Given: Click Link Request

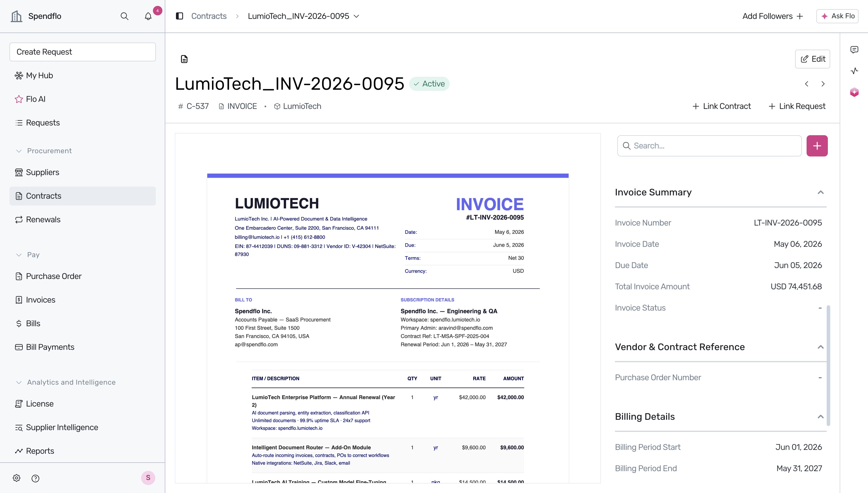Looking at the screenshot, I should (797, 106).
